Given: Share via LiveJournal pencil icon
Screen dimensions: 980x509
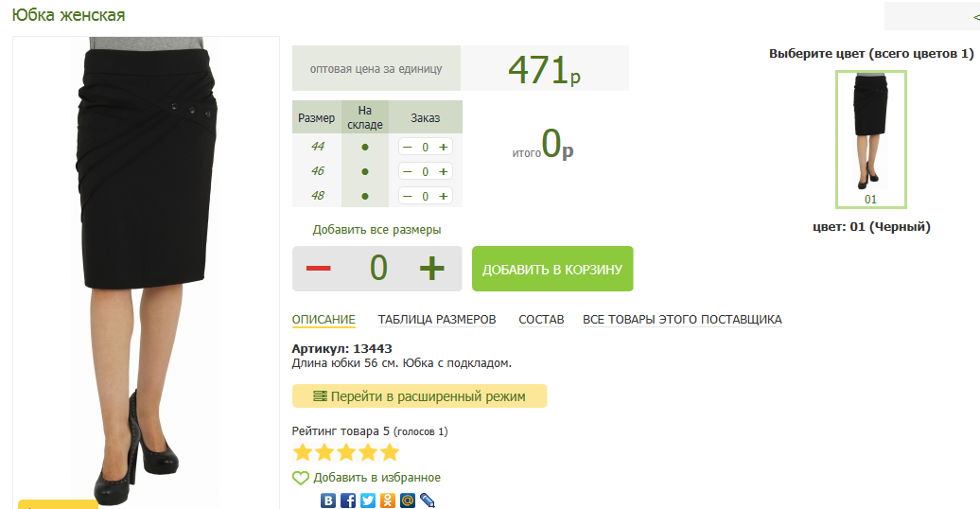Looking at the screenshot, I should pos(428,500).
